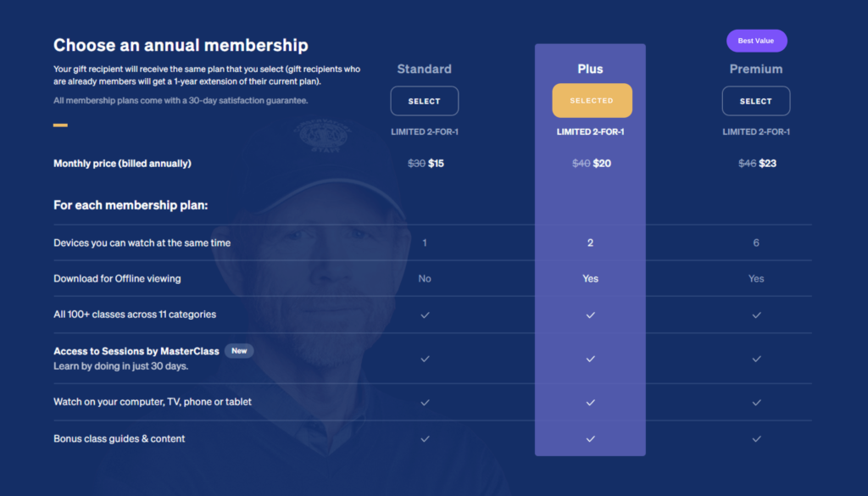Image resolution: width=868 pixels, height=496 pixels.
Task: Click Standard checkmark for Watch on your computer
Action: point(425,403)
